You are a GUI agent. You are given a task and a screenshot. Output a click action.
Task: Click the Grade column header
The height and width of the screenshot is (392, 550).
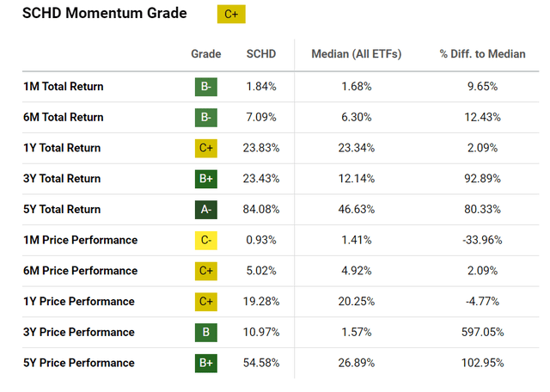pyautogui.click(x=205, y=54)
